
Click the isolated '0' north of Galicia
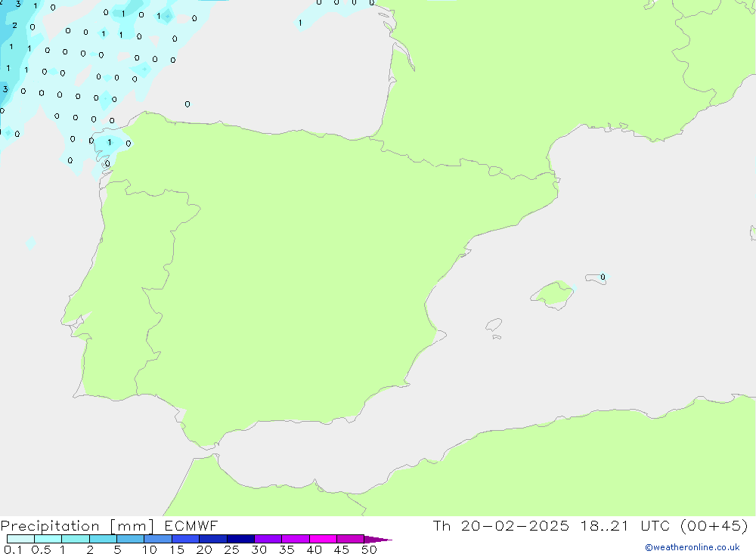pos(187,104)
